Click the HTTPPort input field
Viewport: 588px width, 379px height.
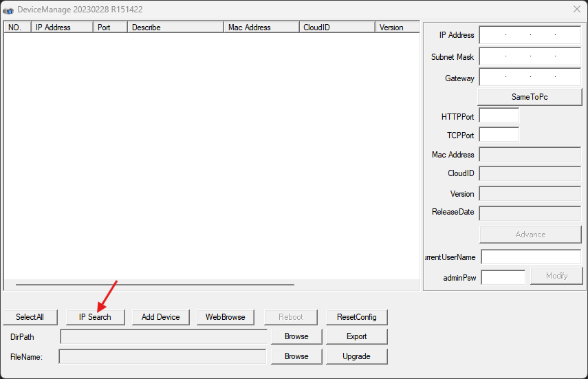tap(499, 116)
